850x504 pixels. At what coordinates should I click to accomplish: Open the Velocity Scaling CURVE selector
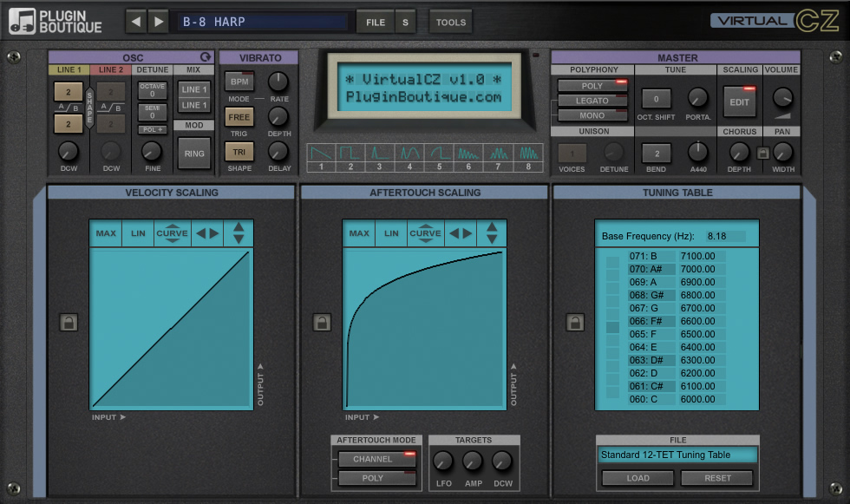pyautogui.click(x=172, y=233)
